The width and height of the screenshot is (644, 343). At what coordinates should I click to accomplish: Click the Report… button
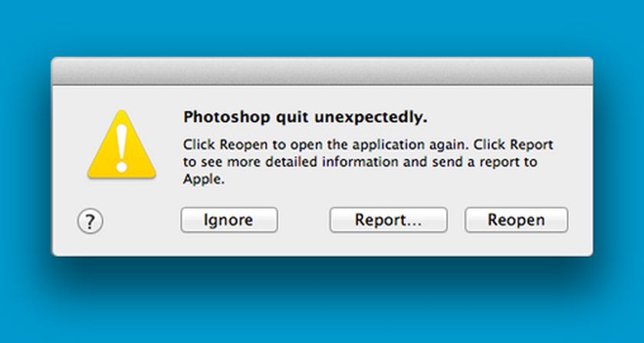pos(388,220)
